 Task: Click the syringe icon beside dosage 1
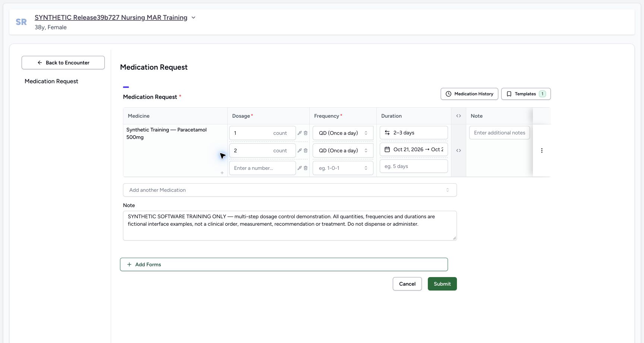point(300,133)
